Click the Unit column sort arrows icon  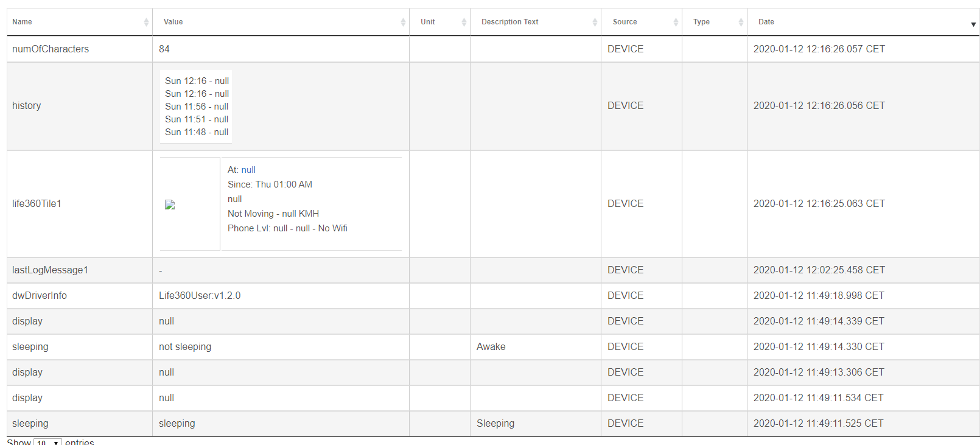coord(464,22)
